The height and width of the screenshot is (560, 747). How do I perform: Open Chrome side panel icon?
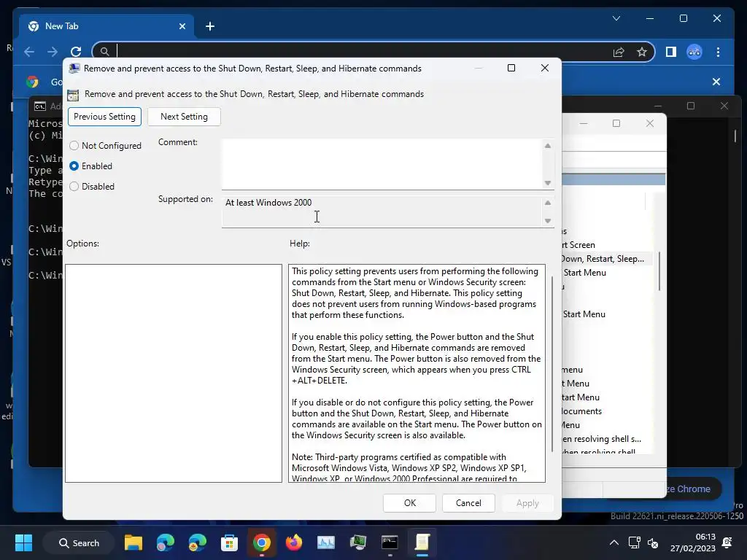pyautogui.click(x=671, y=52)
